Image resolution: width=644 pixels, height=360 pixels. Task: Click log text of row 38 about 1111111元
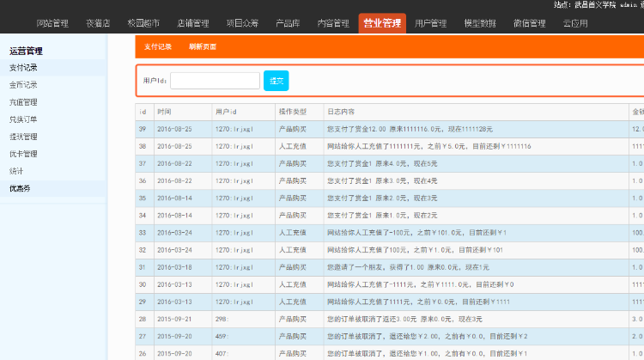coord(429,146)
